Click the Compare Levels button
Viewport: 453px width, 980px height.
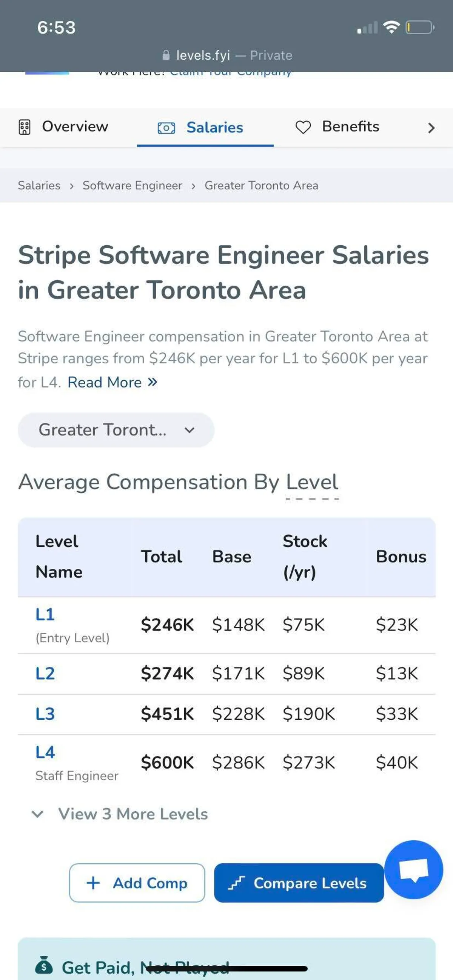[299, 883]
